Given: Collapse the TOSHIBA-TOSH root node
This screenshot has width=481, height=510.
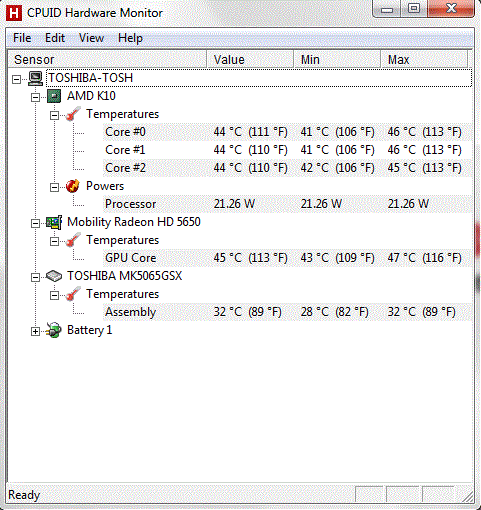Looking at the screenshot, I should [16, 79].
